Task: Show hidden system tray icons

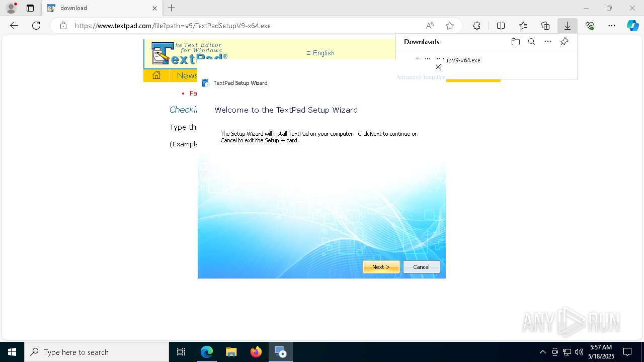Action: pyautogui.click(x=542, y=352)
